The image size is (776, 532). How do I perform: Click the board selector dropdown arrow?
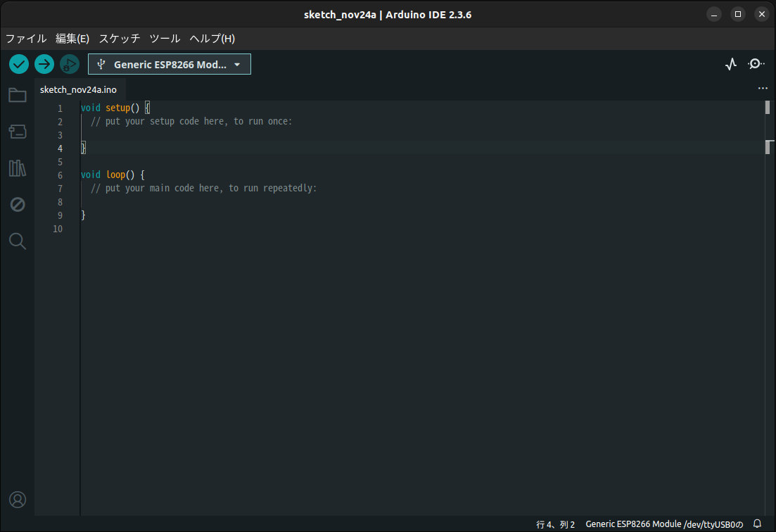coord(237,64)
